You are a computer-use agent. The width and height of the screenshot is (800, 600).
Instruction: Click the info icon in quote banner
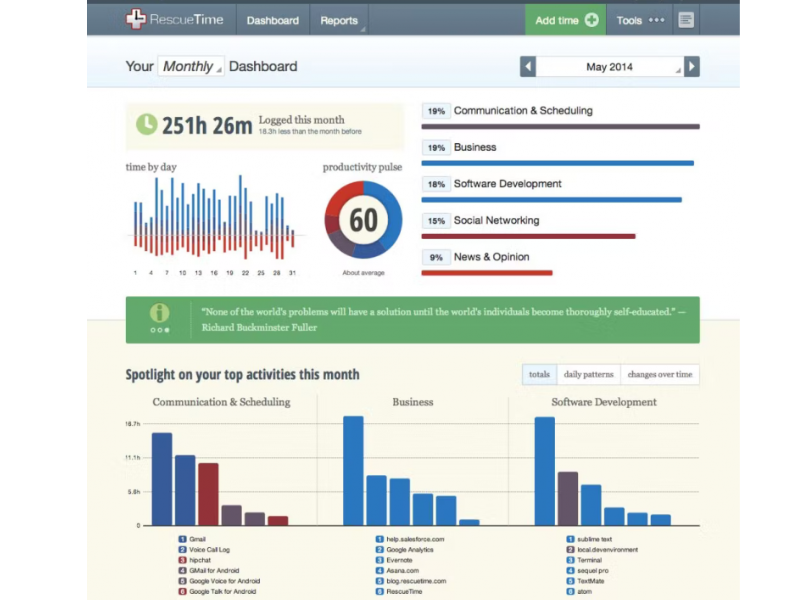coord(159,313)
